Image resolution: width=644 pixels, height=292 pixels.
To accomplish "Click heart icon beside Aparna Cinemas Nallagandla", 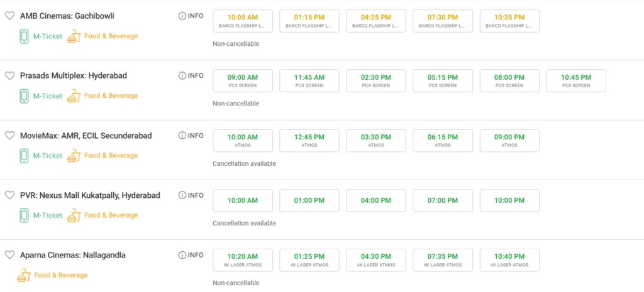I will click(9, 255).
